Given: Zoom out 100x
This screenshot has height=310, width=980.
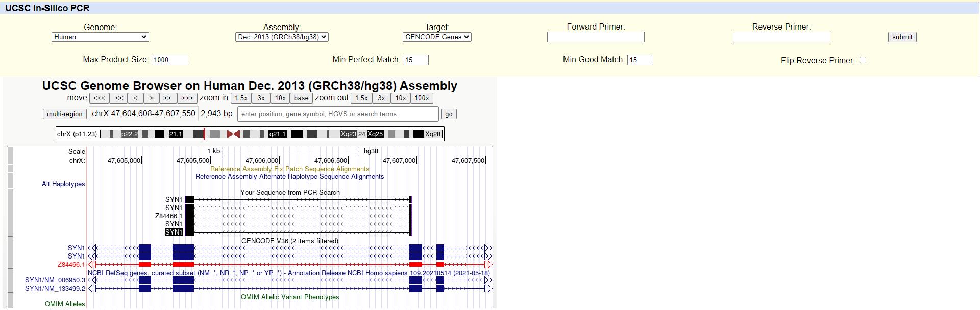Looking at the screenshot, I should pos(422,98).
